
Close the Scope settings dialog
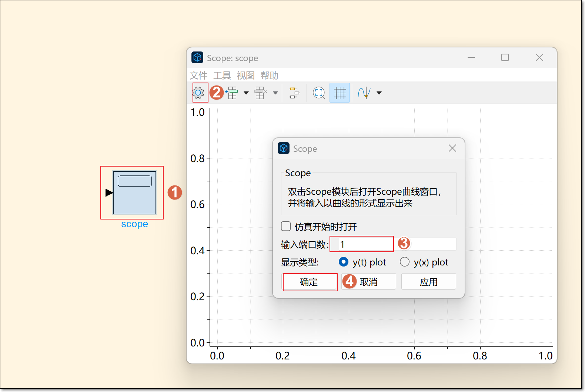(452, 148)
